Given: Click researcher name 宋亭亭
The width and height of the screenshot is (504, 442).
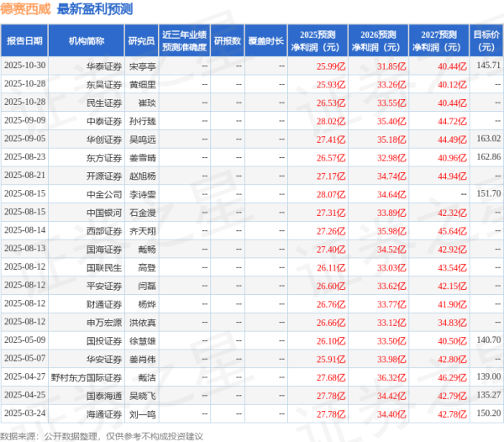Looking at the screenshot, I should 143,66.
